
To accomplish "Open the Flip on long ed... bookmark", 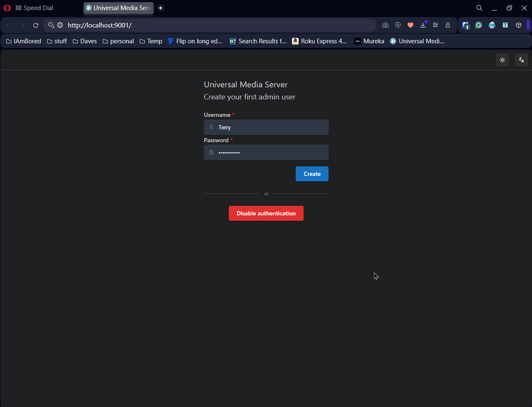I will 195,41.
